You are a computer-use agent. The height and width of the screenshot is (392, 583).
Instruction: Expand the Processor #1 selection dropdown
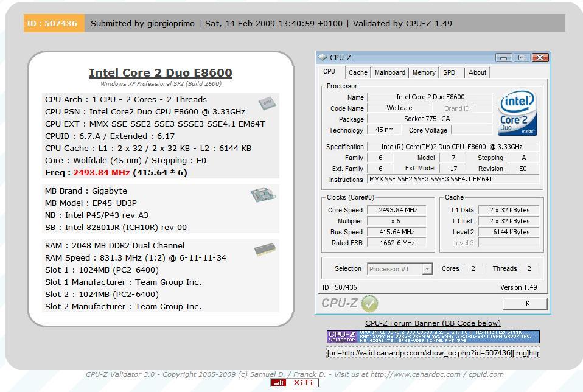tap(428, 269)
